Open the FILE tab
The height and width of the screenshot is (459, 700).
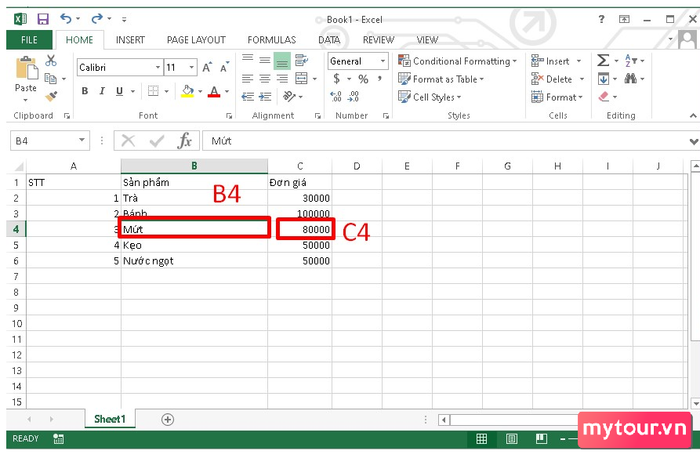[x=29, y=40]
